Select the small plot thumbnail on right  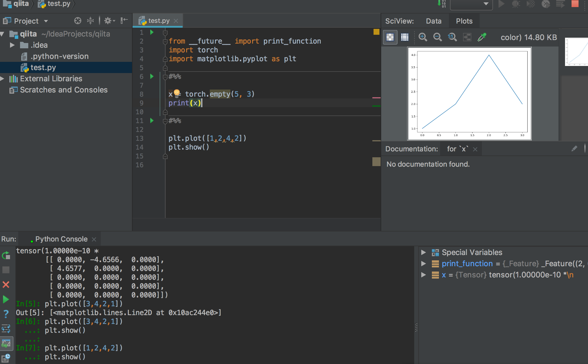pyautogui.click(x=577, y=52)
